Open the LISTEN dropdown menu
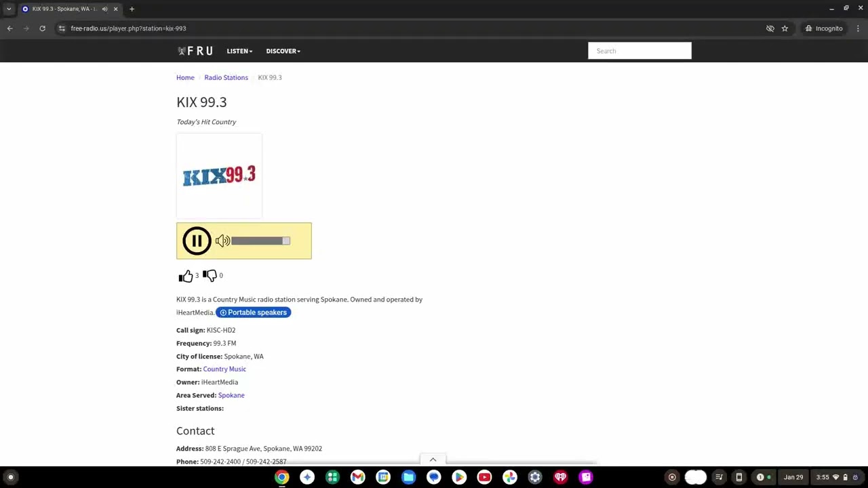This screenshot has height=488, width=868. (239, 51)
